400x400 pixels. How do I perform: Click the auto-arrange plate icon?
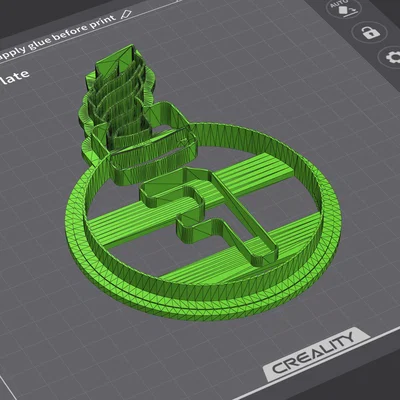tap(345, 7)
